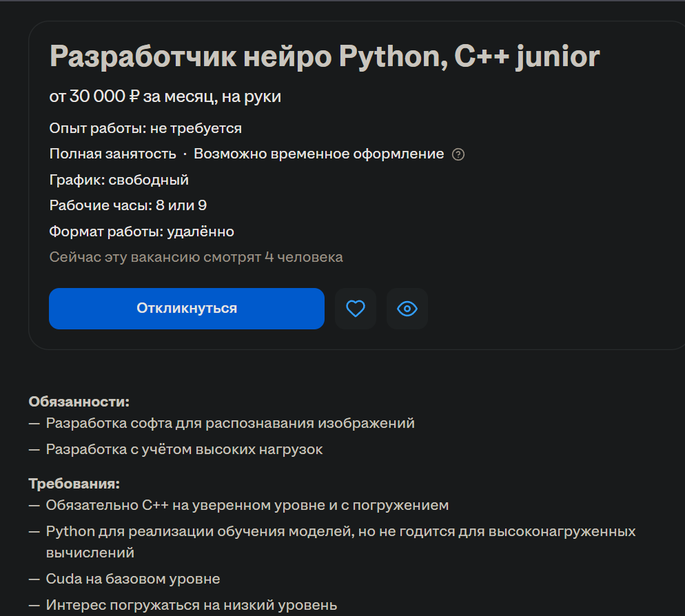This screenshot has height=616, width=685.
Task: Toggle the eye icon next to heart
Action: click(x=407, y=309)
